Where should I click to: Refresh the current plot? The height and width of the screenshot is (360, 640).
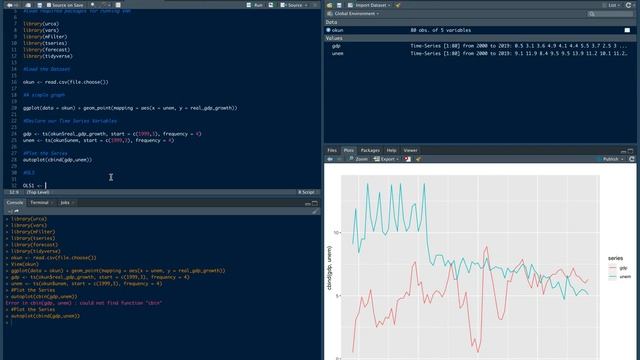[632, 159]
